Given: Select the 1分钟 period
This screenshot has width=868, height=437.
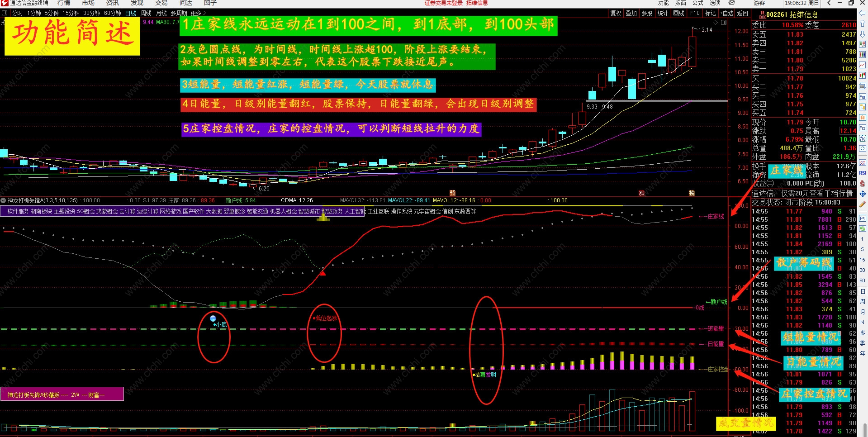Looking at the screenshot, I should tap(34, 13).
